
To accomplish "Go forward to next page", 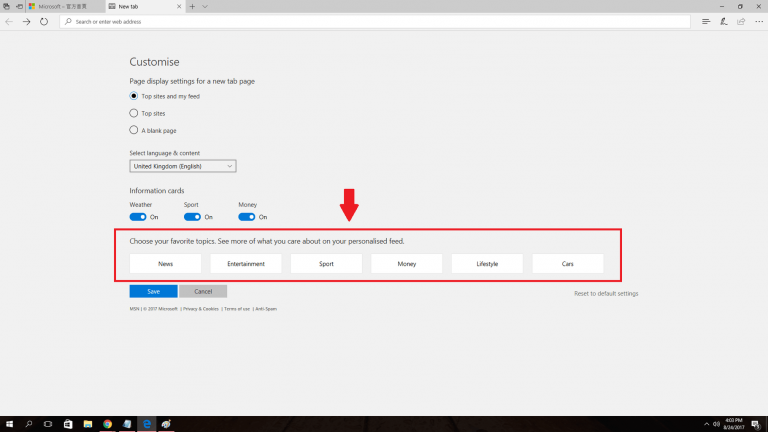I will (26, 22).
